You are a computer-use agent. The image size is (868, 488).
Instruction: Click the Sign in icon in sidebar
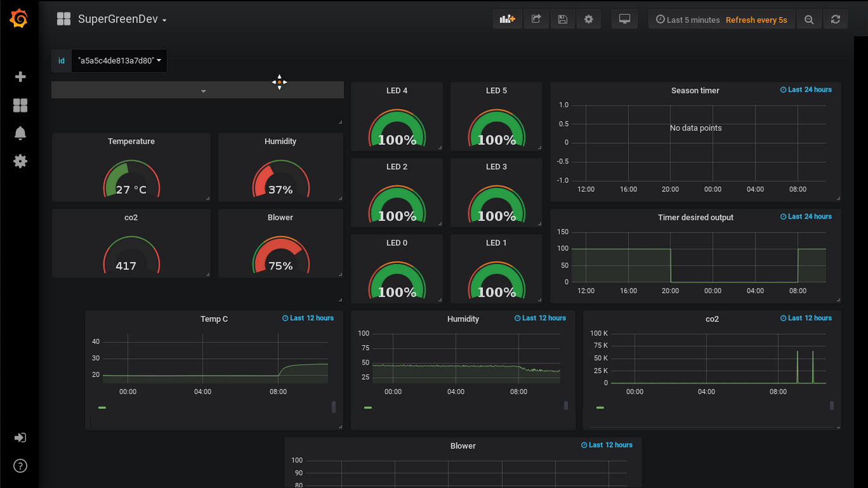click(20, 438)
